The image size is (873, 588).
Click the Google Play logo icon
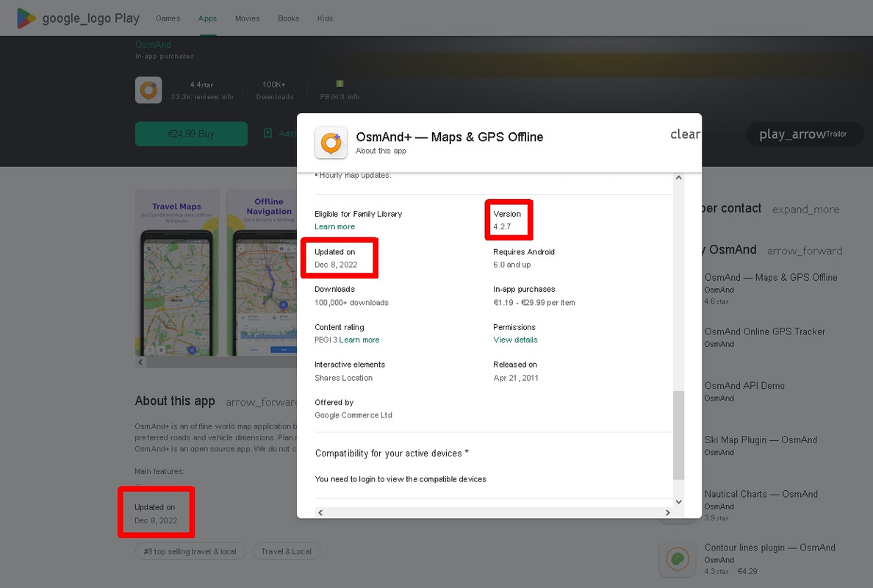tap(26, 18)
